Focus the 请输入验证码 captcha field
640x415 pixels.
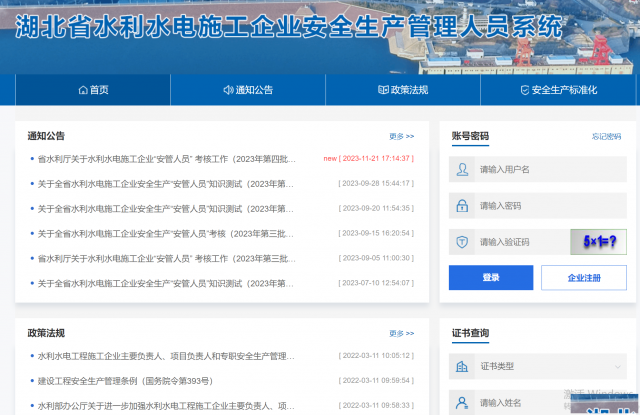509,242
